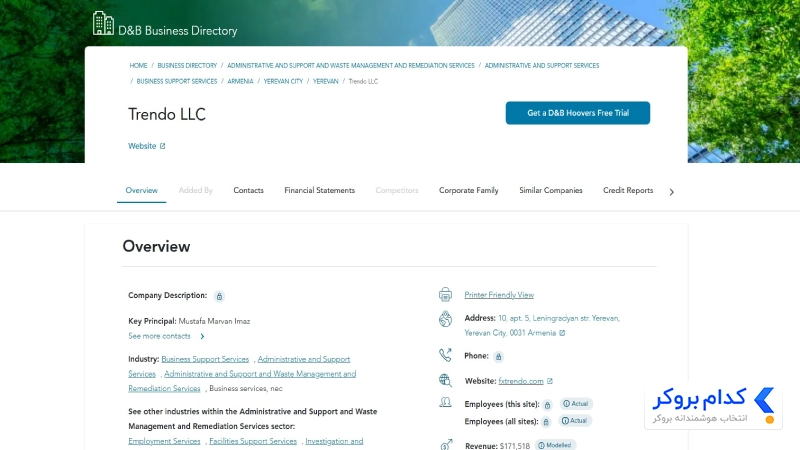
Task: Show more tabs with right chevron
Action: tap(671, 192)
